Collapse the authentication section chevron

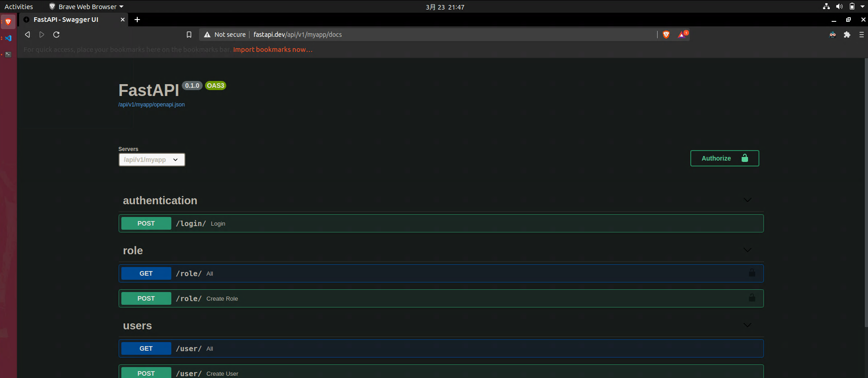748,200
